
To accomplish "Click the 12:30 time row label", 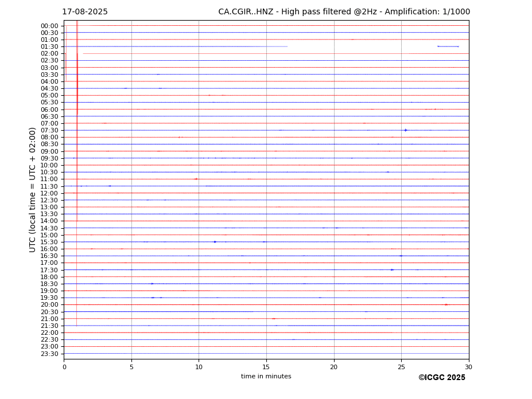I will [x=49, y=200].
